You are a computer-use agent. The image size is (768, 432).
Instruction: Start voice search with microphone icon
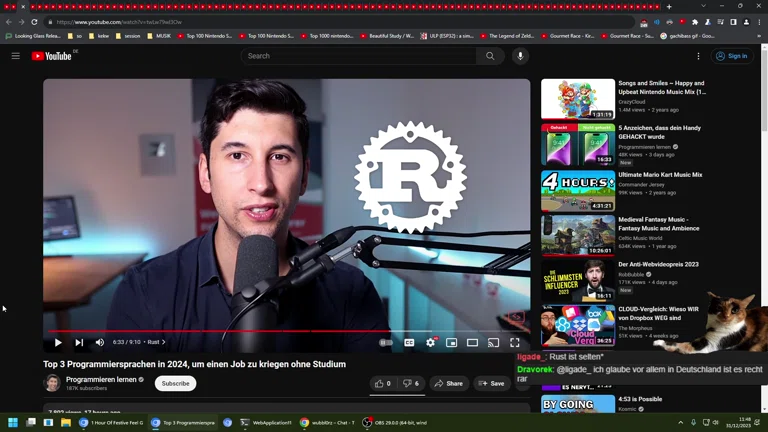tap(520, 56)
